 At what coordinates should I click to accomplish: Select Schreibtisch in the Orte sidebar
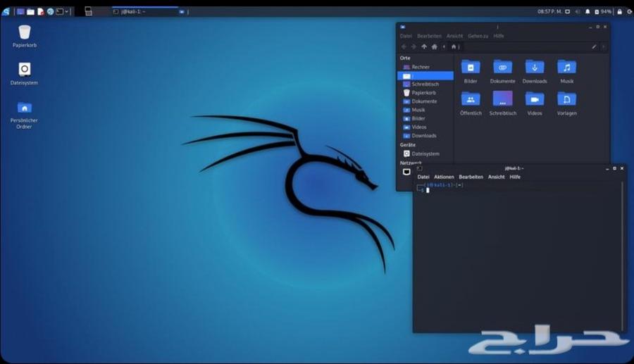click(425, 84)
